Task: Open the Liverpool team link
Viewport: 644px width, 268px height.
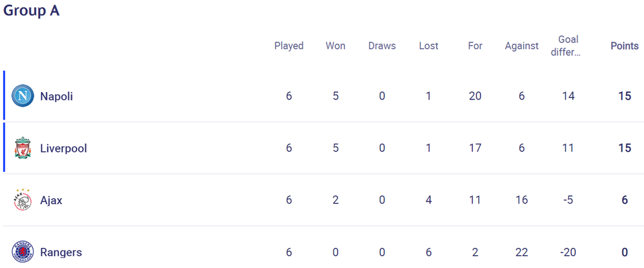Action: [64, 148]
